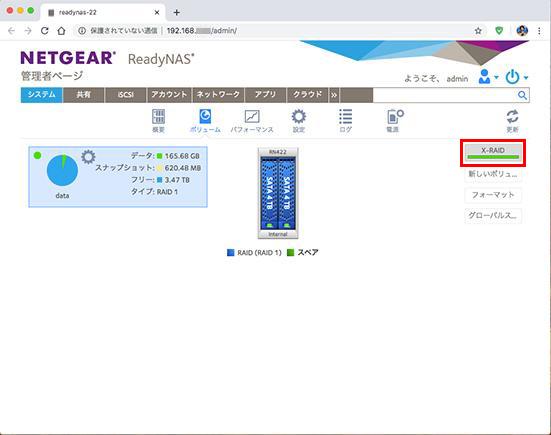The width and height of the screenshot is (551, 435).
Task: Click the Internal label under disks
Action: pos(278,234)
